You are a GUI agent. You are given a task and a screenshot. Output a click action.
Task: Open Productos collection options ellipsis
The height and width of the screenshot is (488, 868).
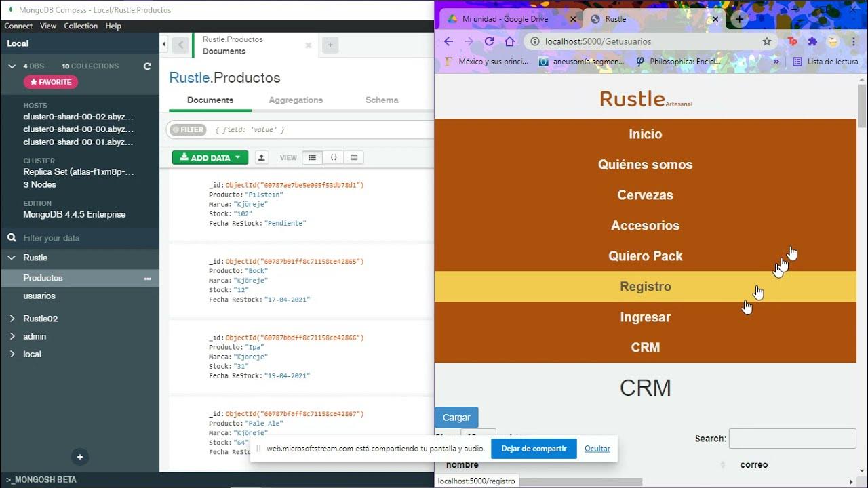[x=147, y=279]
